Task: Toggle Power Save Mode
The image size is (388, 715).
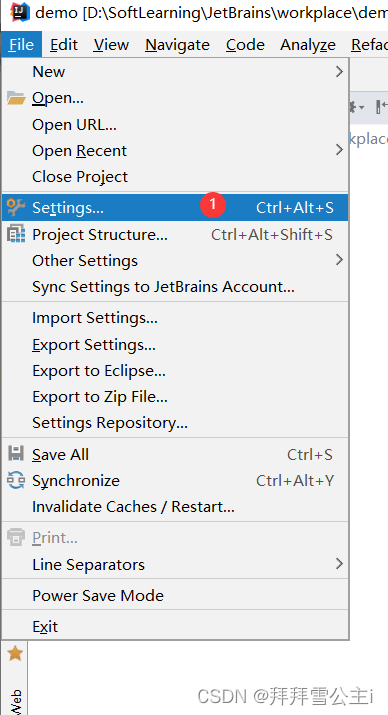Action: pyautogui.click(x=175, y=596)
